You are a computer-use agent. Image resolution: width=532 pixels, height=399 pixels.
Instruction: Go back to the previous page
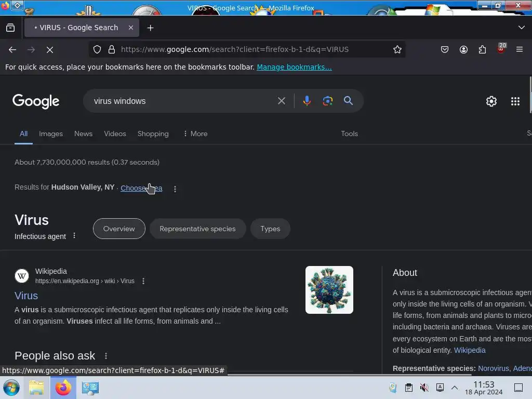pos(12,49)
